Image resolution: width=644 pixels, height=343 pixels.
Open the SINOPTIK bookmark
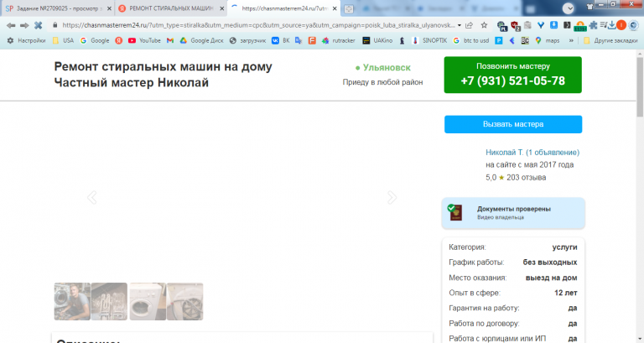click(x=429, y=40)
